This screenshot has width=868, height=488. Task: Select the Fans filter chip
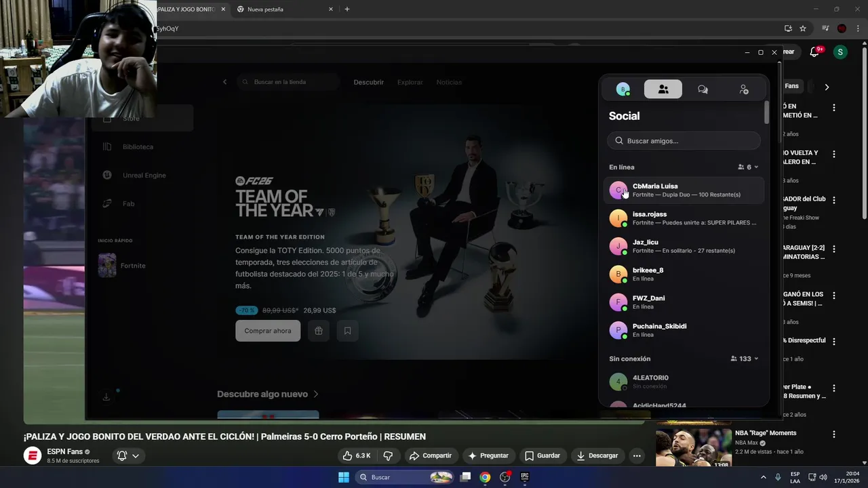coord(791,86)
